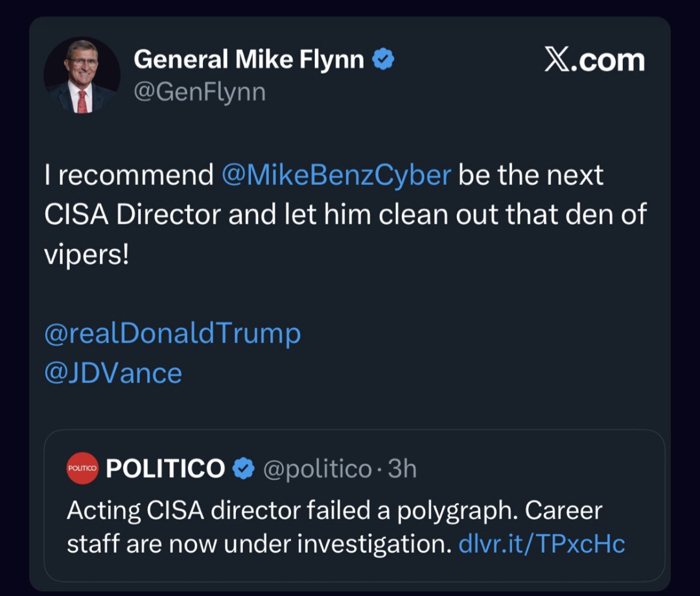Click the General Mike Flynn display name
This screenshot has width=700, height=596.
click(248, 60)
